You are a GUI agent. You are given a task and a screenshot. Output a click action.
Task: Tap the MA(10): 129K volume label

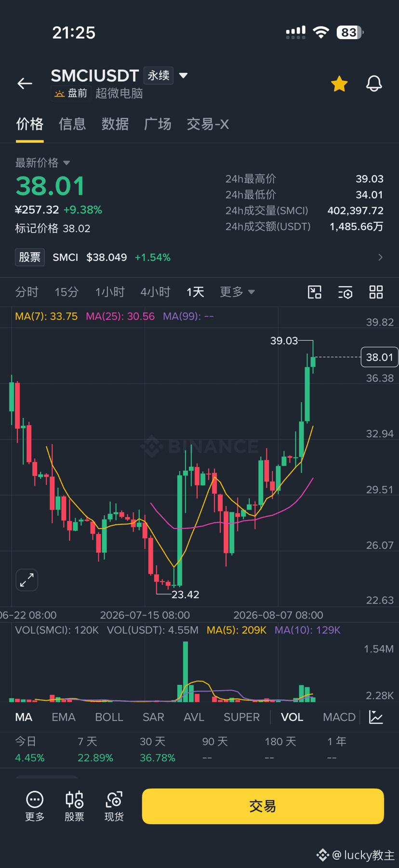point(307,630)
